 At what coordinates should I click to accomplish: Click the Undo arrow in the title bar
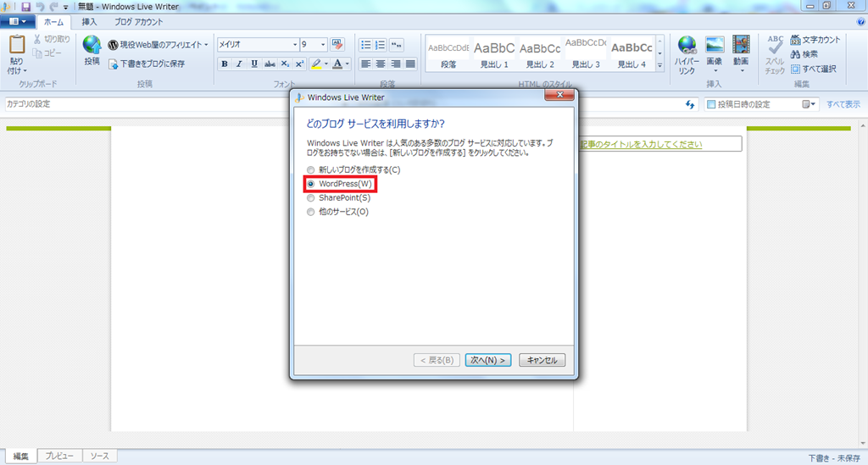(x=40, y=7)
